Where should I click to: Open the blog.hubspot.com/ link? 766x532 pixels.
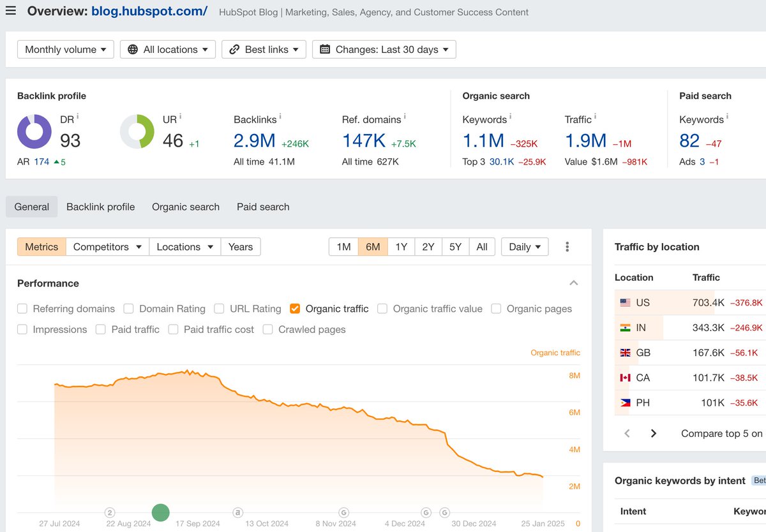coord(149,11)
